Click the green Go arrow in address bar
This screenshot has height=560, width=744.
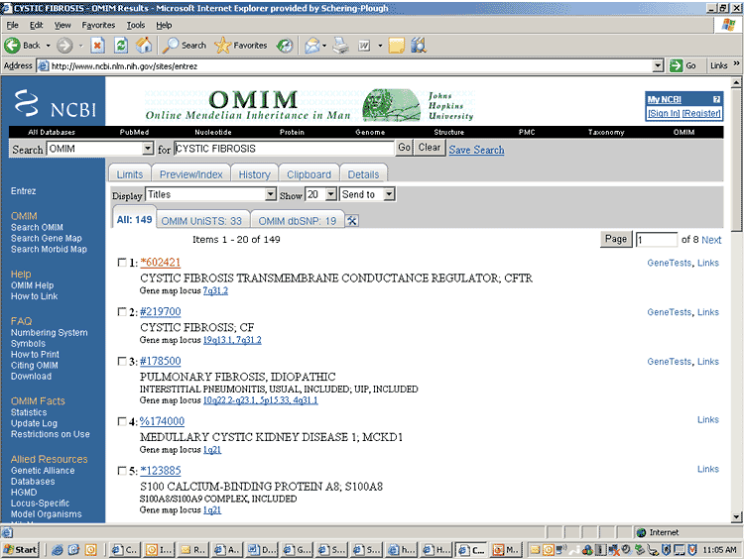(x=677, y=65)
